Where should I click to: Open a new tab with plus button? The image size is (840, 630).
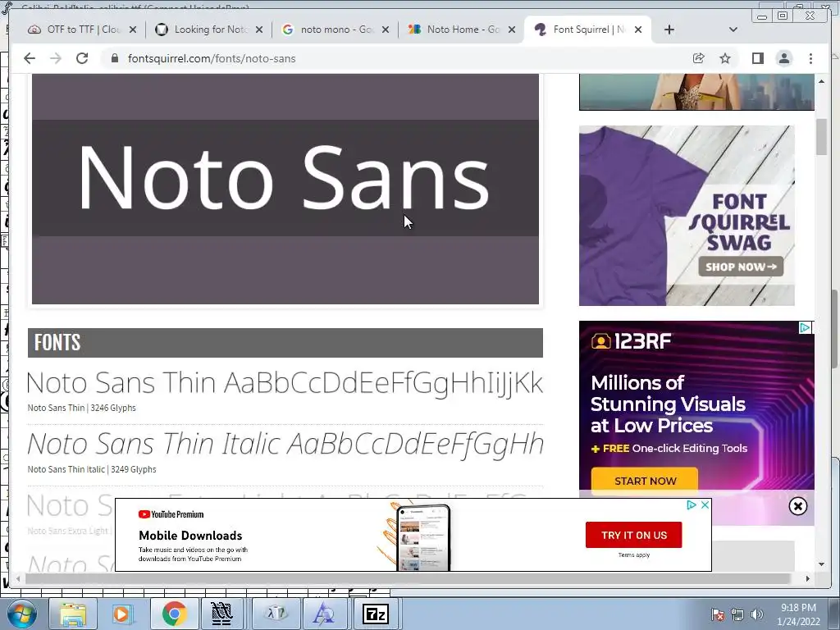(669, 30)
